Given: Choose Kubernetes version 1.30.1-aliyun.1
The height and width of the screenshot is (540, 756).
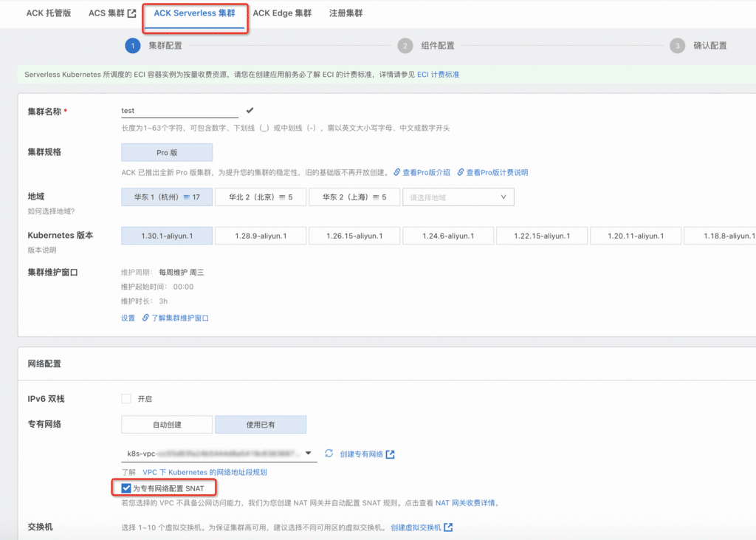Looking at the screenshot, I should point(167,236).
